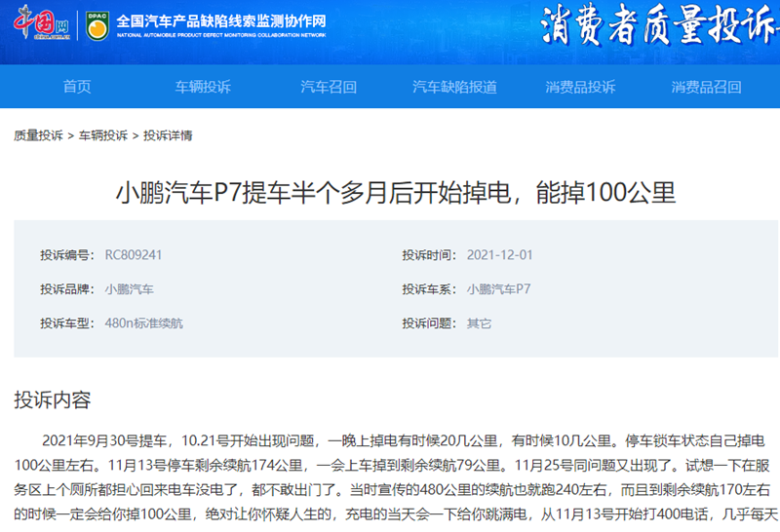The width and height of the screenshot is (780, 532).
Task: Click the 投诉品牌 value 小鹏汽车
Action: (129, 289)
